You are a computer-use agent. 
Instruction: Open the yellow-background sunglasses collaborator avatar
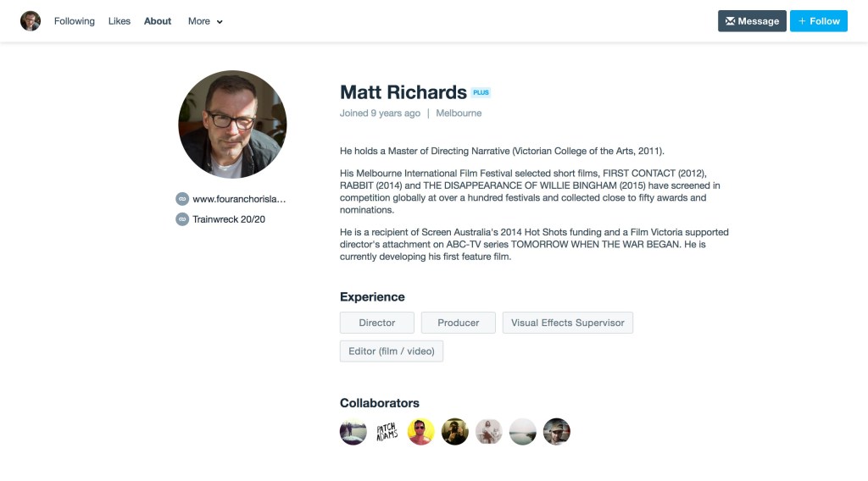421,432
